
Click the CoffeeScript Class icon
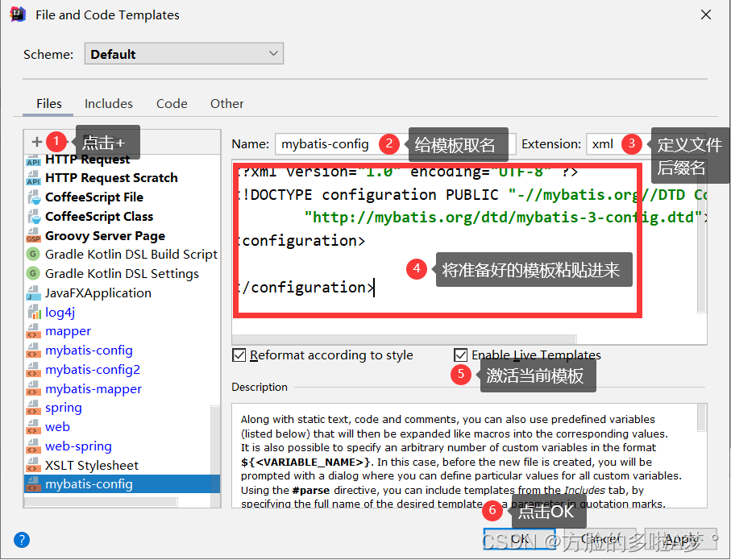click(x=34, y=217)
